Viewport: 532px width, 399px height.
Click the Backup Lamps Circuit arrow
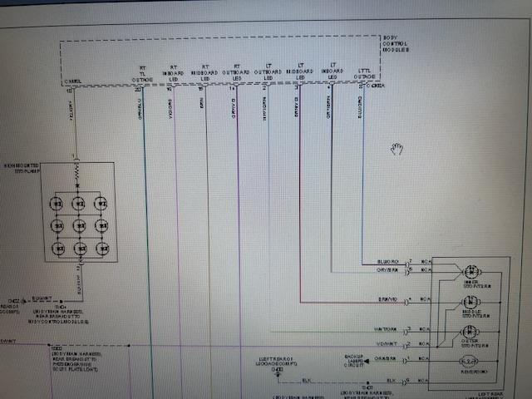coord(367,362)
